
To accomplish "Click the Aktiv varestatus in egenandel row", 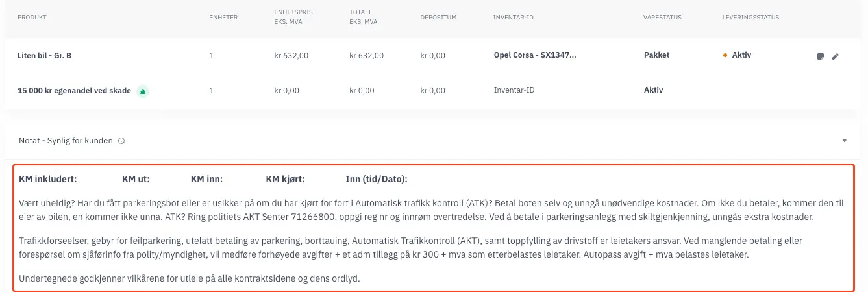I will coord(652,91).
